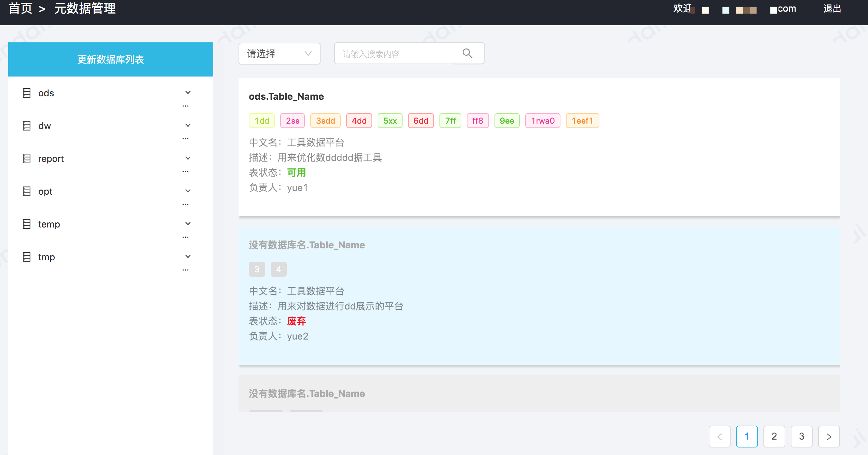Image resolution: width=868 pixels, height=455 pixels.
Task: Click the search magnifier icon
Action: click(467, 53)
